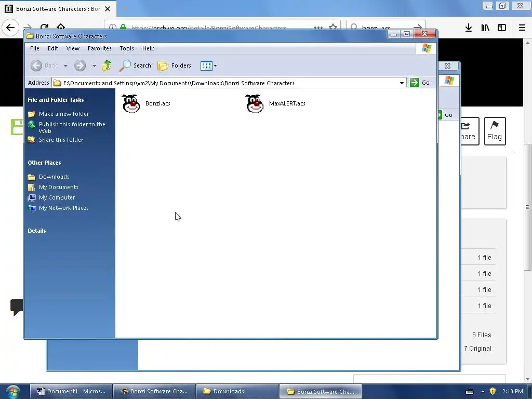The image size is (532, 399).
Task: Click the active Bonzi Software Characters folder taskbar button
Action: pyautogui.click(x=321, y=392)
